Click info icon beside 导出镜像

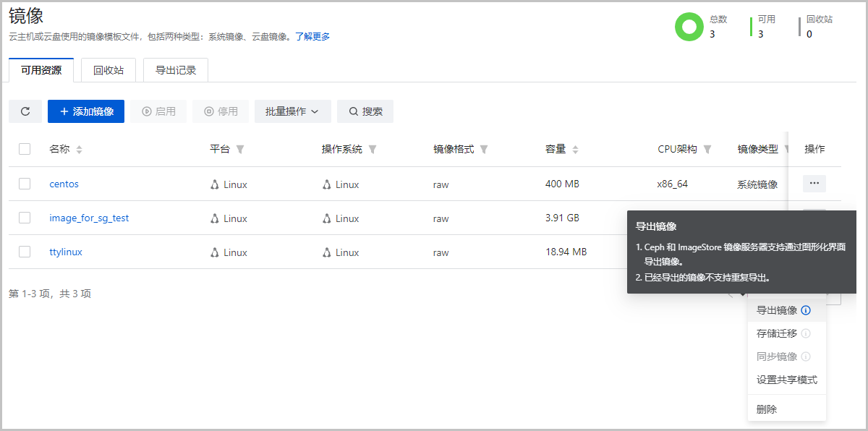click(x=806, y=310)
